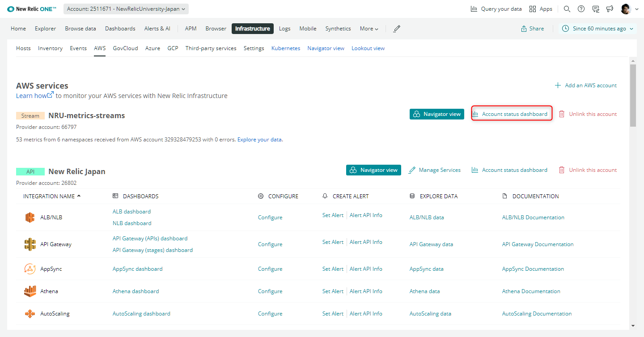
Task: Click plus icon to add AWS account
Action: pos(558,85)
